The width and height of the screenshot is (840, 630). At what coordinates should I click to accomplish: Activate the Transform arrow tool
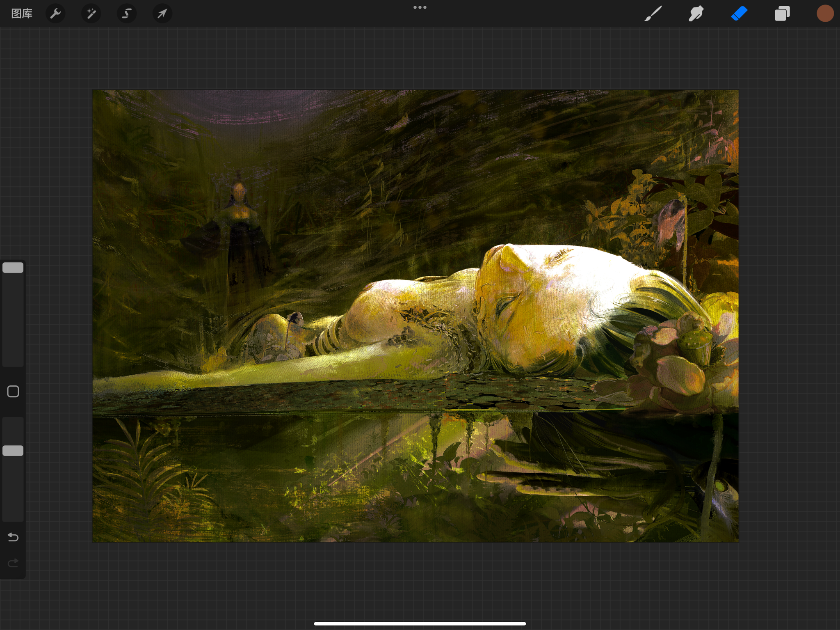point(162,14)
